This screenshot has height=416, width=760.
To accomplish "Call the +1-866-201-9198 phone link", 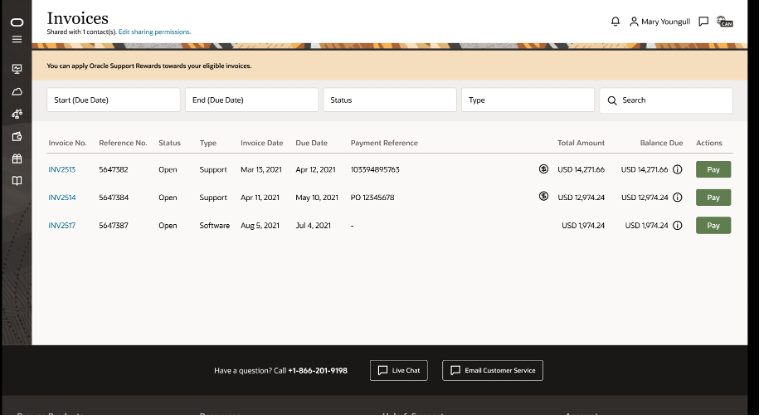I will (x=317, y=370).
